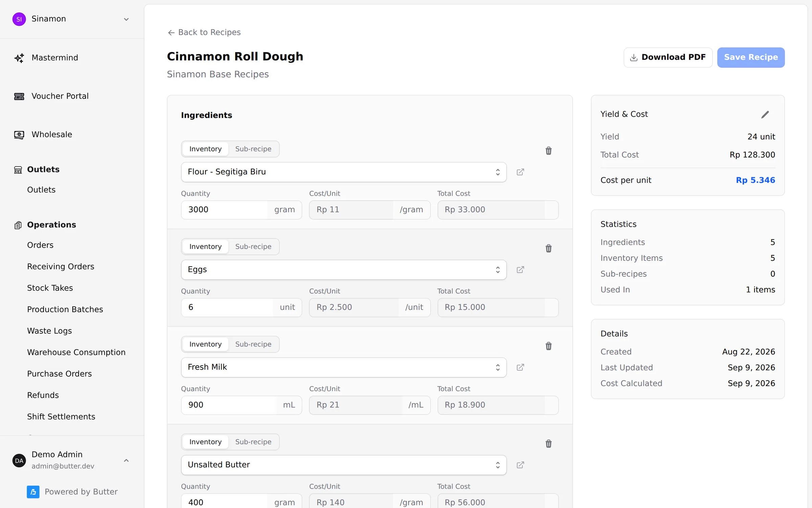Click the Fresh Milk quantity field showing 900
The image size is (812, 508).
229,405
